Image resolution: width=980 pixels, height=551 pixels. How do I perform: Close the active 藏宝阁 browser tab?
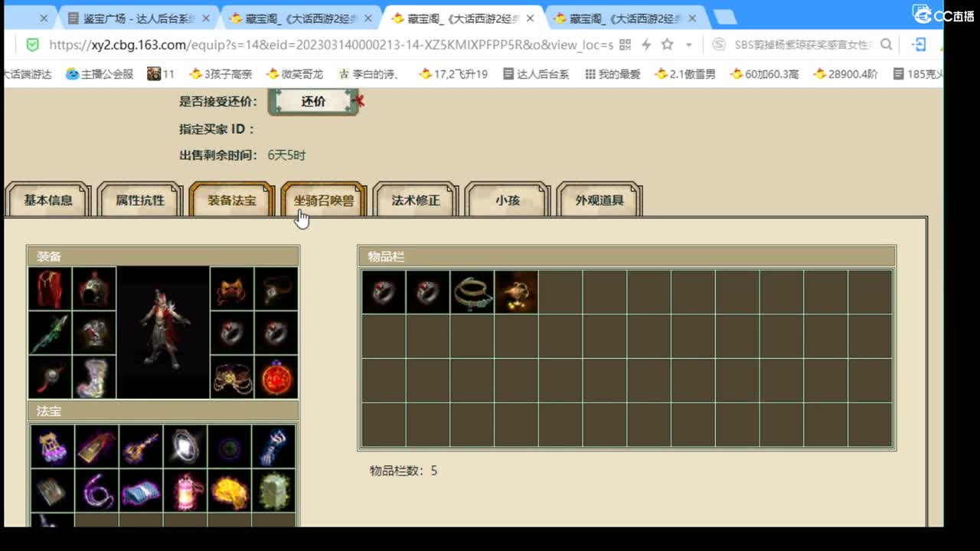pyautogui.click(x=530, y=18)
